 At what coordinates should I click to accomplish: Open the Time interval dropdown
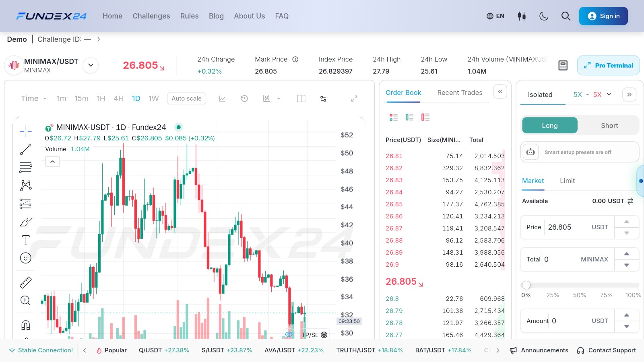pyautogui.click(x=34, y=99)
